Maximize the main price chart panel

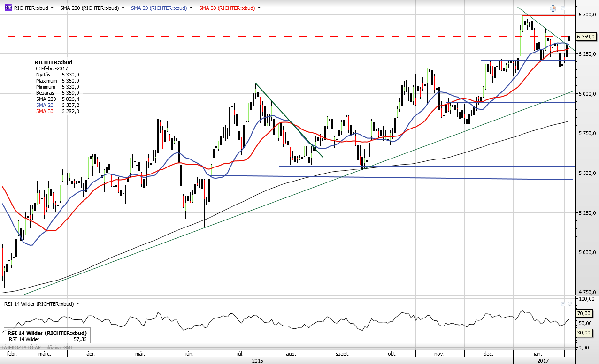coord(563,8)
